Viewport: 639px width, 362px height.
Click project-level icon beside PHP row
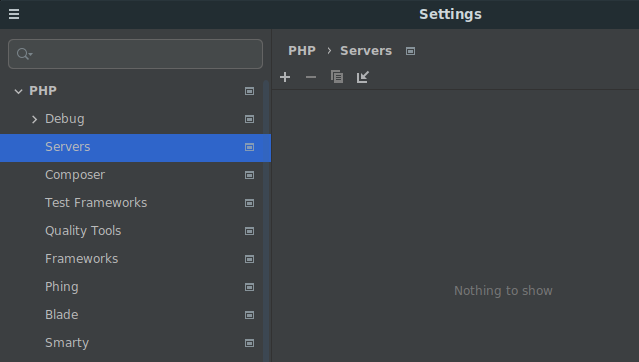tap(249, 91)
